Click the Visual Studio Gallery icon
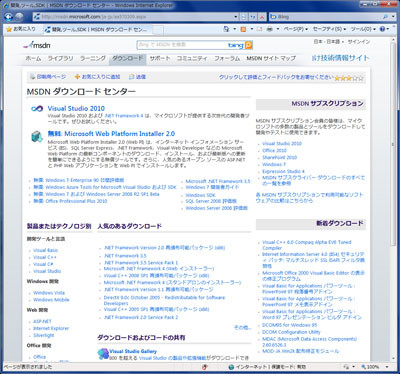This screenshot has width=400, height=374. click(x=103, y=354)
